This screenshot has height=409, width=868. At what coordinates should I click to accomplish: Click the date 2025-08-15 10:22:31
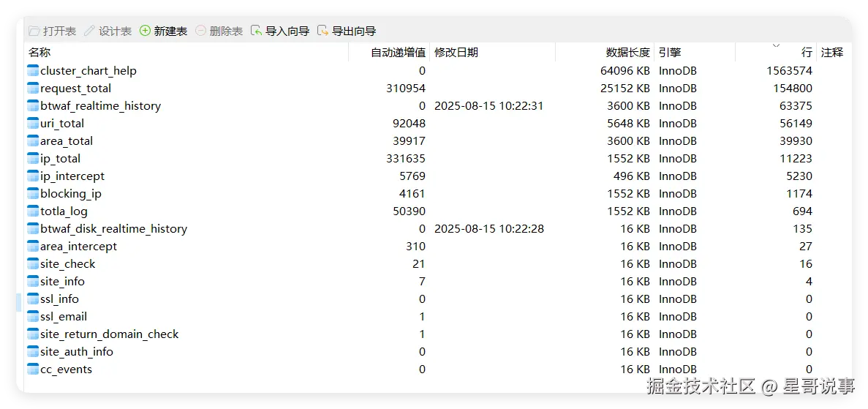tap(488, 106)
